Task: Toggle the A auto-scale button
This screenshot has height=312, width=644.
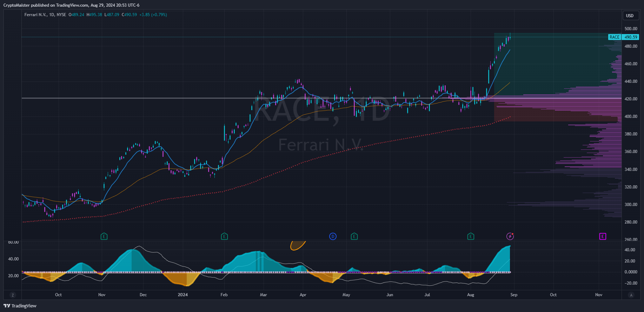Action: pos(631,295)
